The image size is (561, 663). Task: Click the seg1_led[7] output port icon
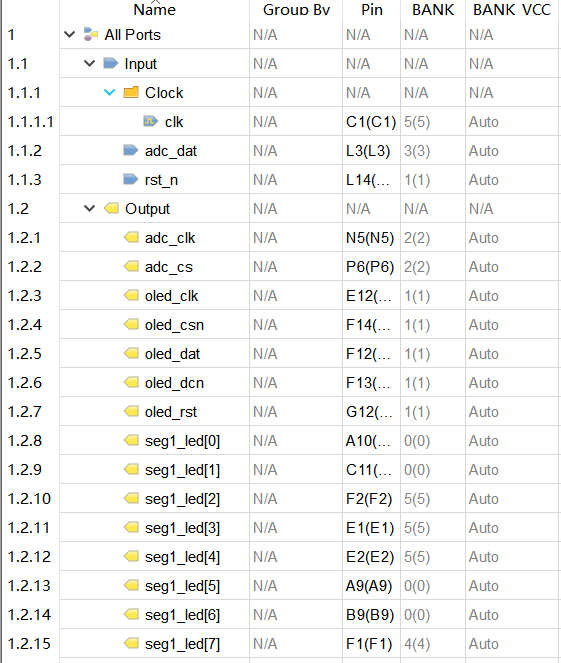(131, 643)
